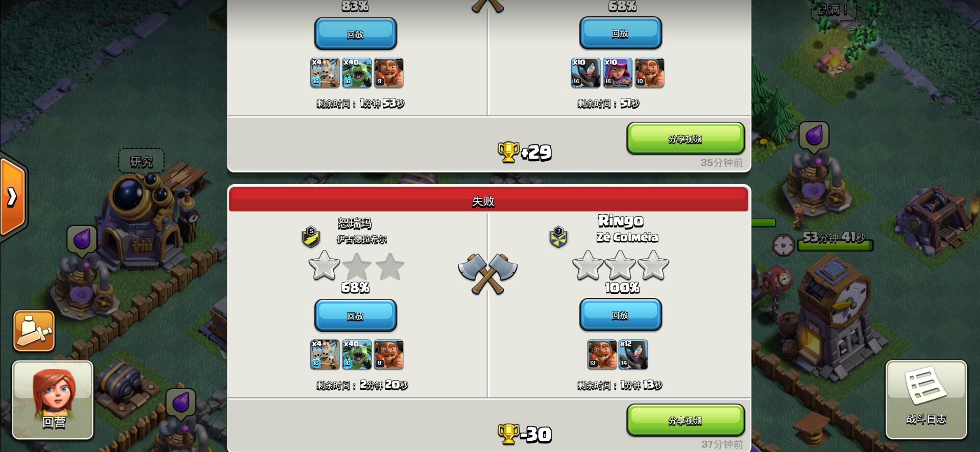Viewport: 980px width, 452px height.
Task: Share video of the +29 trophy battle
Action: 685,138
